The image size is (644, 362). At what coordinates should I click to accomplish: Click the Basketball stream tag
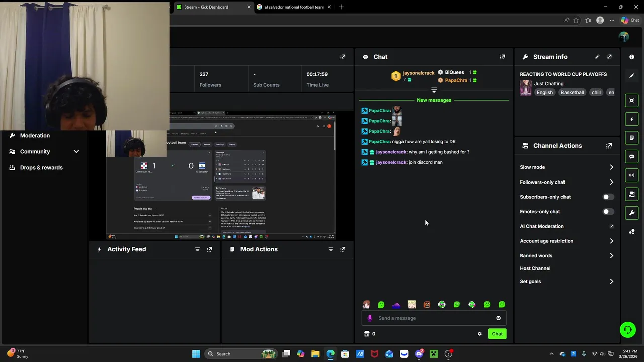pyautogui.click(x=572, y=93)
